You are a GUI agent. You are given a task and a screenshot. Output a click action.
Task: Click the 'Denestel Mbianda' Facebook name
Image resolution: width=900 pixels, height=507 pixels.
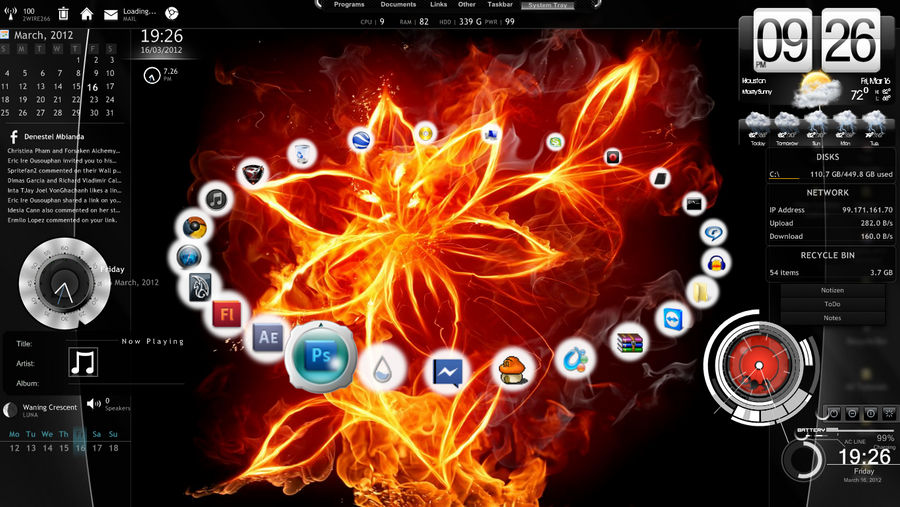(x=54, y=137)
